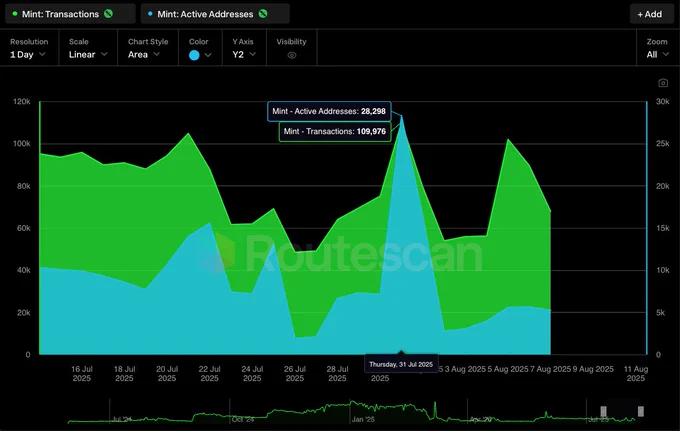This screenshot has height=431, width=680.
Task: Toggle series visibility with the eye icon
Action: coord(292,55)
